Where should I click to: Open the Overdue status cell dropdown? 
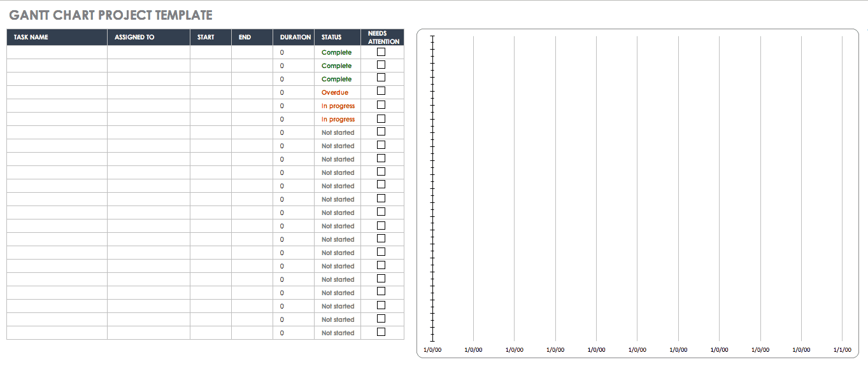(337, 93)
